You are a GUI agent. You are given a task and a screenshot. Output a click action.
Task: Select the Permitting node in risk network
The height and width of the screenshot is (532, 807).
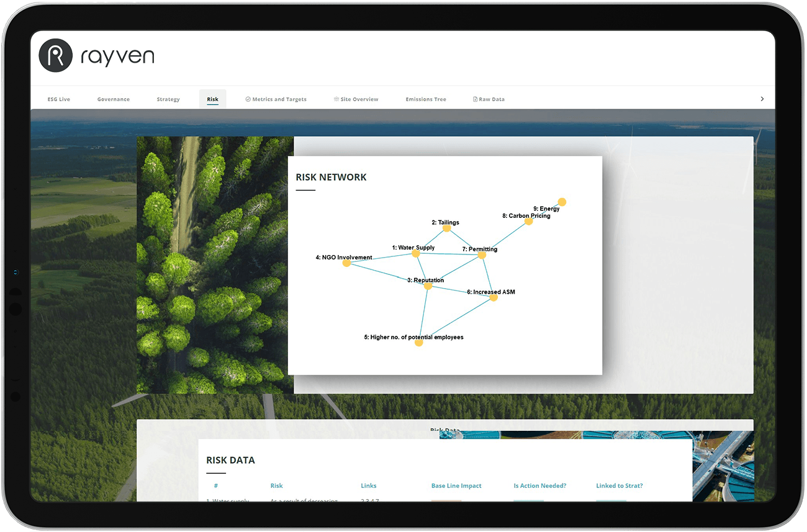482,255
